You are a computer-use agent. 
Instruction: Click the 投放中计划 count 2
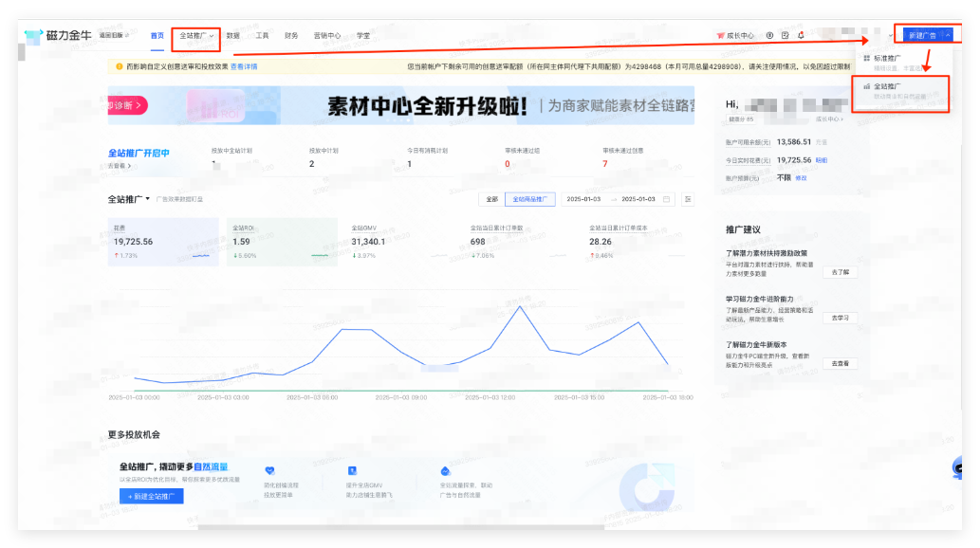[x=312, y=164]
